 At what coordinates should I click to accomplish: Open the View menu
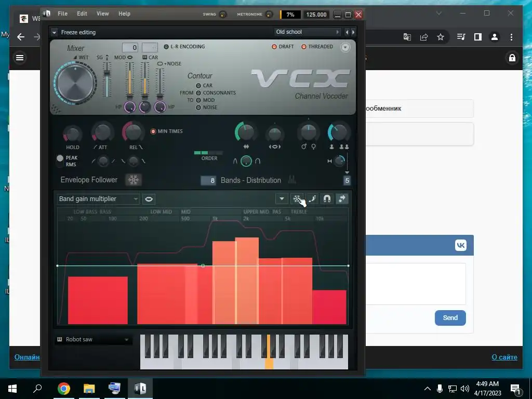tap(102, 14)
